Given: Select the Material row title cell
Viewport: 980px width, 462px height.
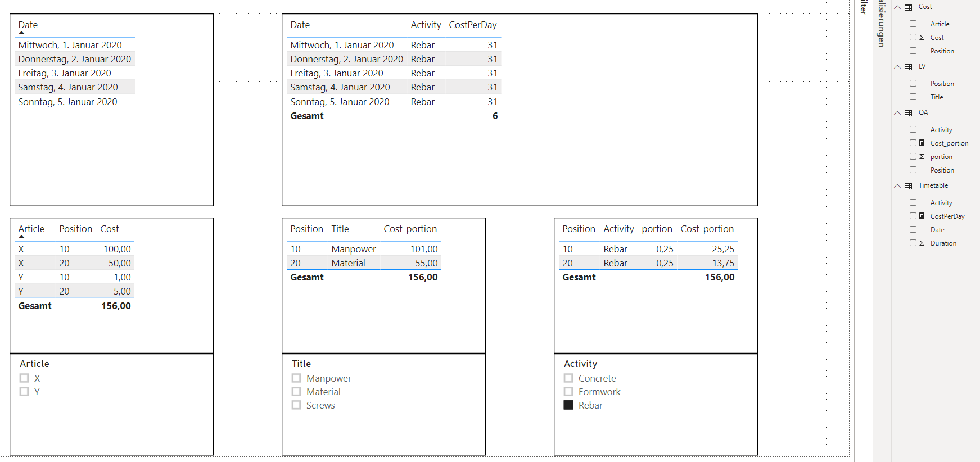Looking at the screenshot, I should click(348, 263).
